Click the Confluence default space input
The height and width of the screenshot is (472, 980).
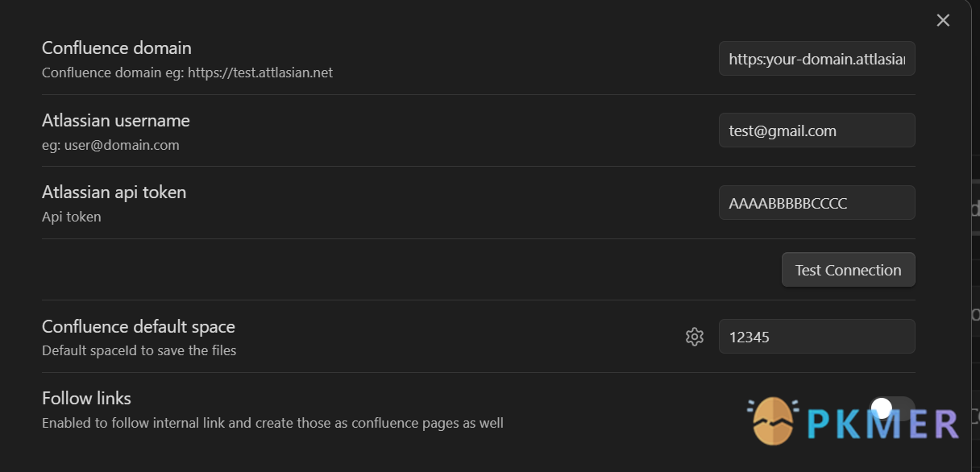tap(816, 337)
